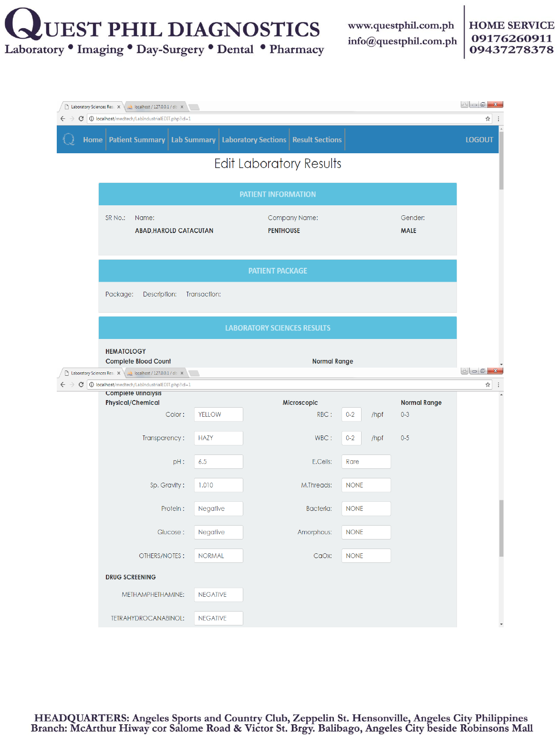Click the forward arrow in the lower browser window
Viewport: 560px width, 740px height.
72,385
